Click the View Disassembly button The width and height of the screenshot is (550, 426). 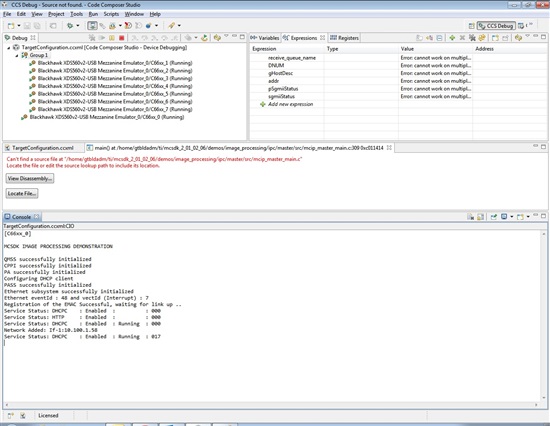30,178
